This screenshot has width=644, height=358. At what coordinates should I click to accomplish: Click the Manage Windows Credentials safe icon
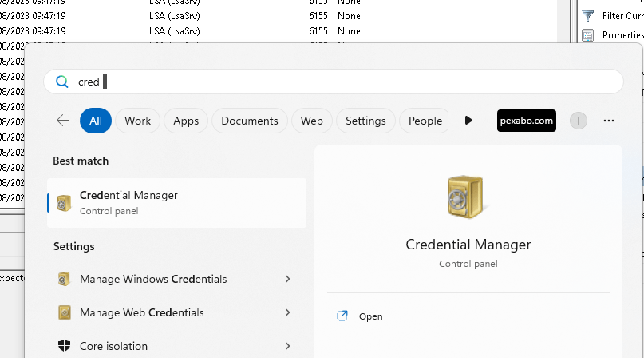coord(64,279)
